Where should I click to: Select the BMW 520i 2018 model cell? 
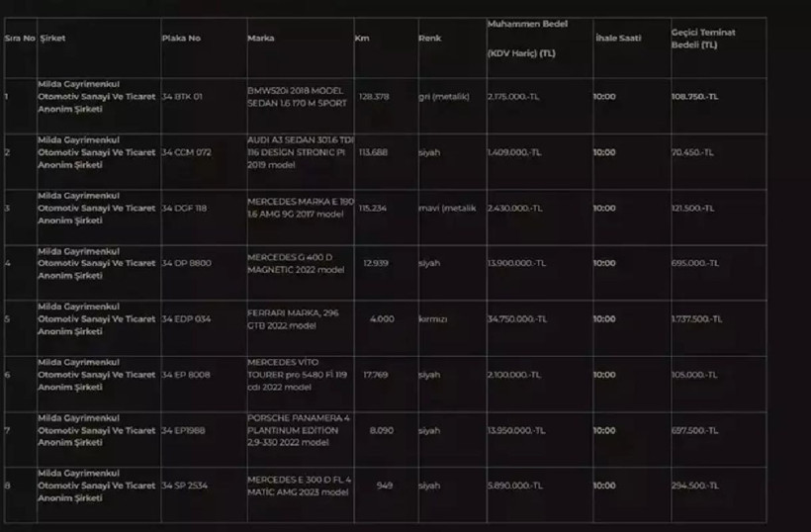(298, 97)
